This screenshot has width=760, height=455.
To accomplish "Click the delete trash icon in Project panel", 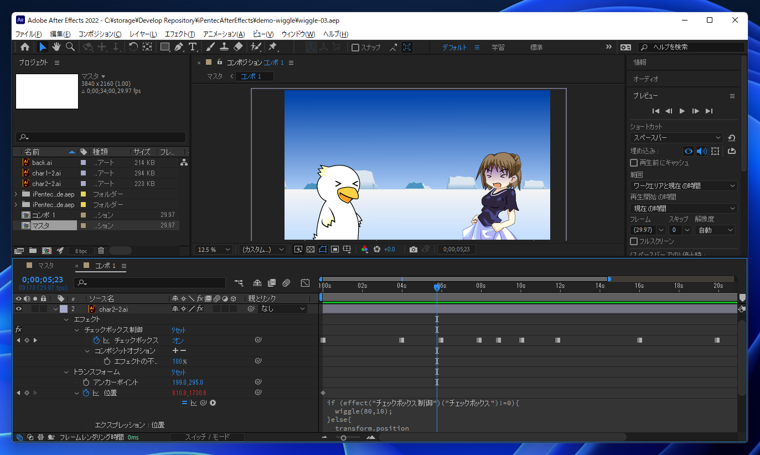I will (101, 251).
